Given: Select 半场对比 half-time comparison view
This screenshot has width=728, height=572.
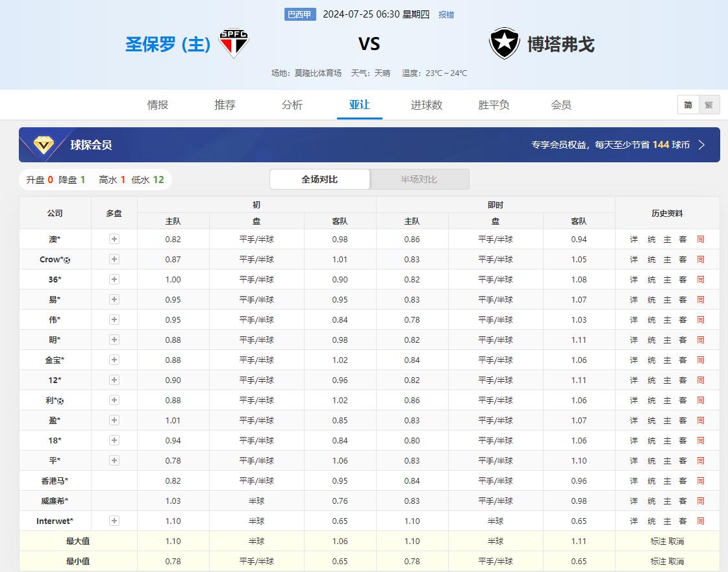Looking at the screenshot, I should 419,179.
